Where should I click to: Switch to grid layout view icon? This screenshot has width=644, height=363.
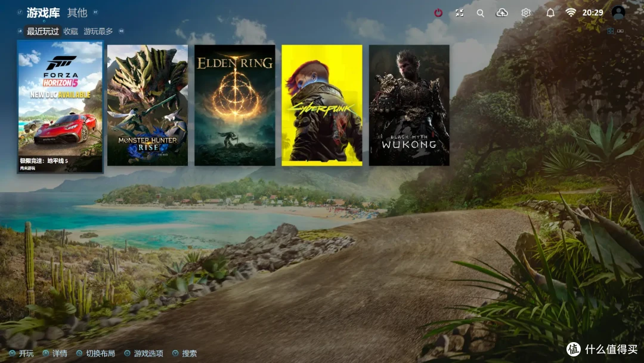[611, 31]
